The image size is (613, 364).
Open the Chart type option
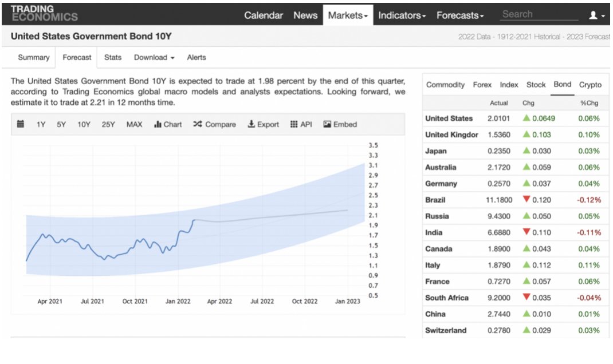[x=168, y=124]
